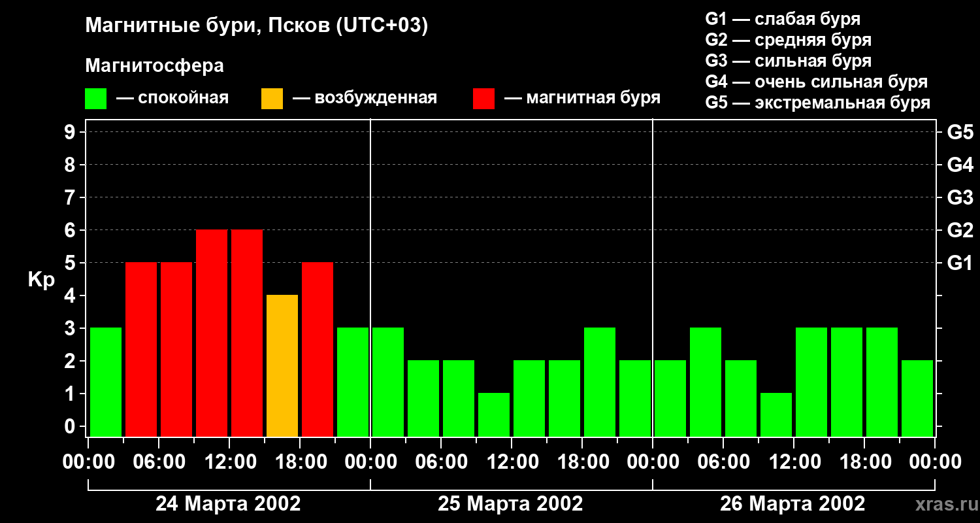The height and width of the screenshot is (523, 980).
Task: Click the green Kp 1 bar on 25 March
Action: 494,414
